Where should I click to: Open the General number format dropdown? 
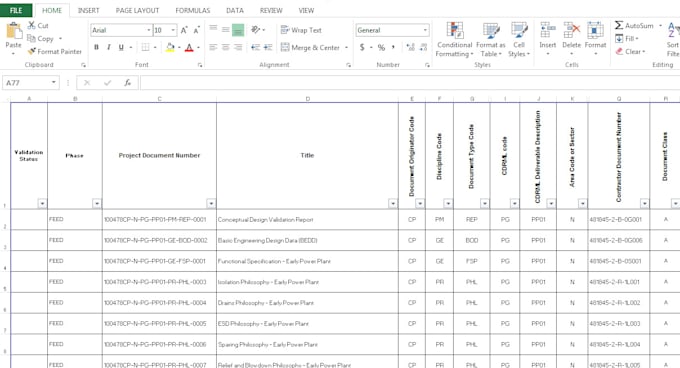click(425, 30)
